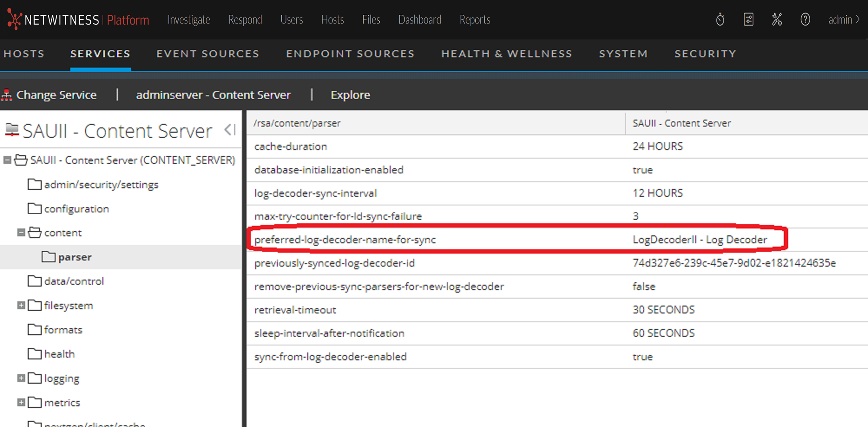Viewport: 868px width, 427px height.
Task: Click the Change Service network icon
Action: click(7, 95)
